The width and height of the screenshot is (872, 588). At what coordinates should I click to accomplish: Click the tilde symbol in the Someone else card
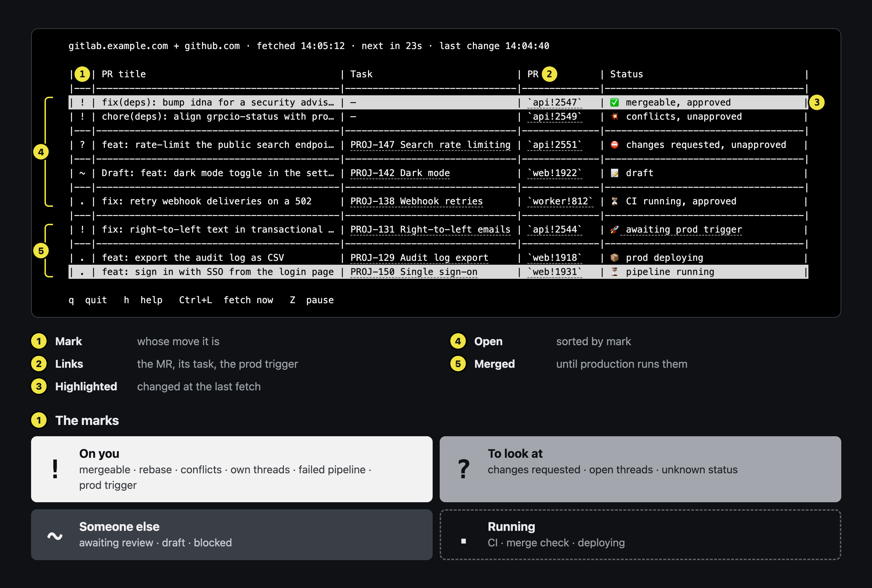tap(55, 536)
